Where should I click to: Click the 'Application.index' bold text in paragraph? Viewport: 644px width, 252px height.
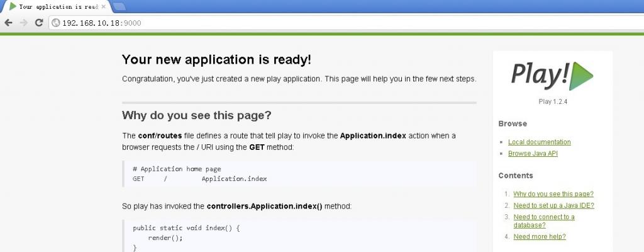pyautogui.click(x=373, y=136)
